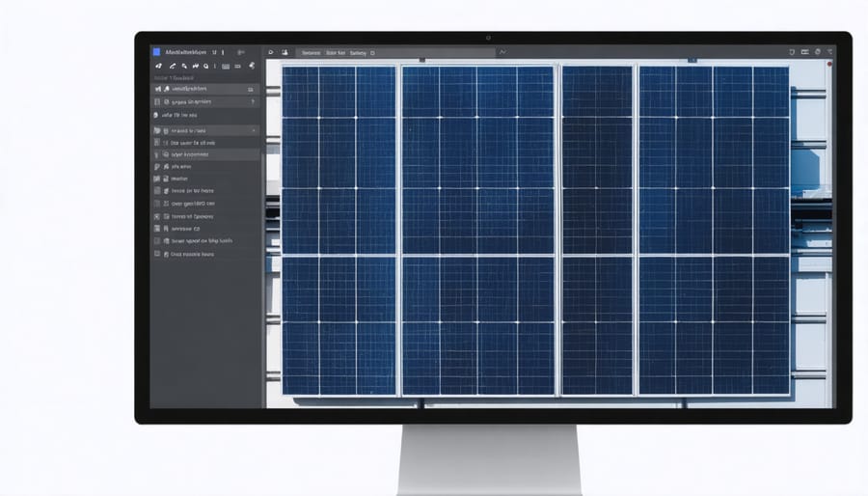Toggle the left box on the row below the folder row

coord(157,142)
